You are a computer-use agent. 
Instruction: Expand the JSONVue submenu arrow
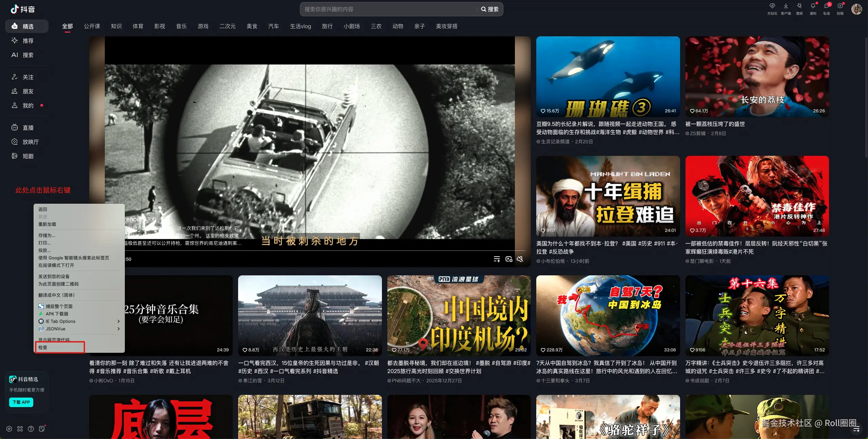click(118, 329)
